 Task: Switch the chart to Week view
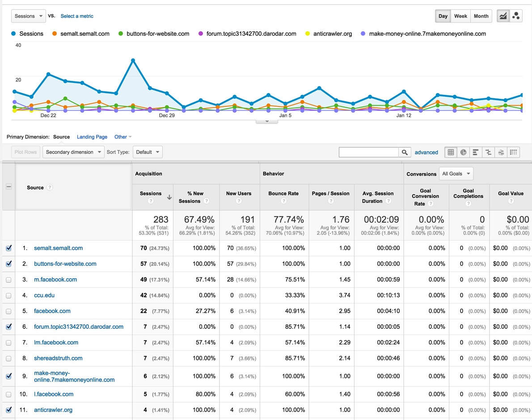coord(460,16)
